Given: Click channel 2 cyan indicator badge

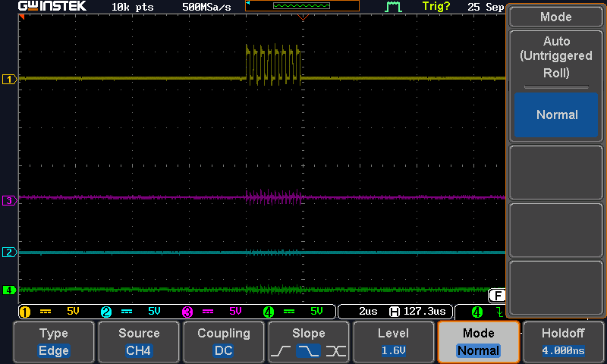Looking at the screenshot, I should (106, 312).
